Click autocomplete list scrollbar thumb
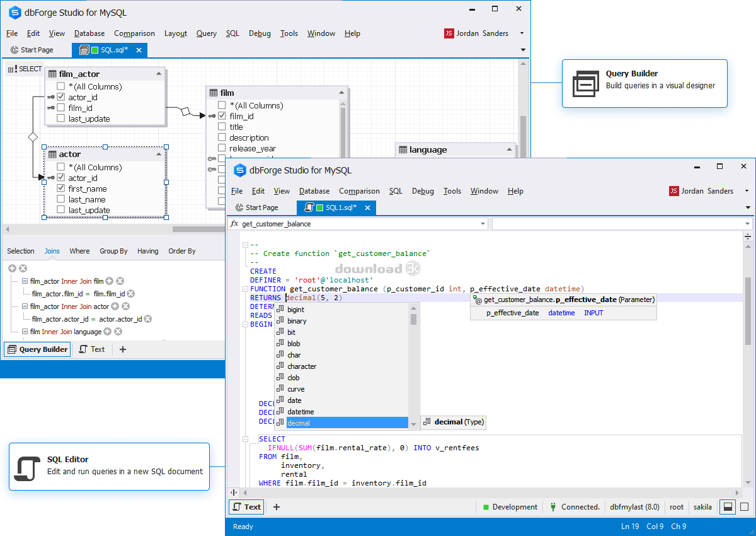Screen dimensions: 756x536 414,319
